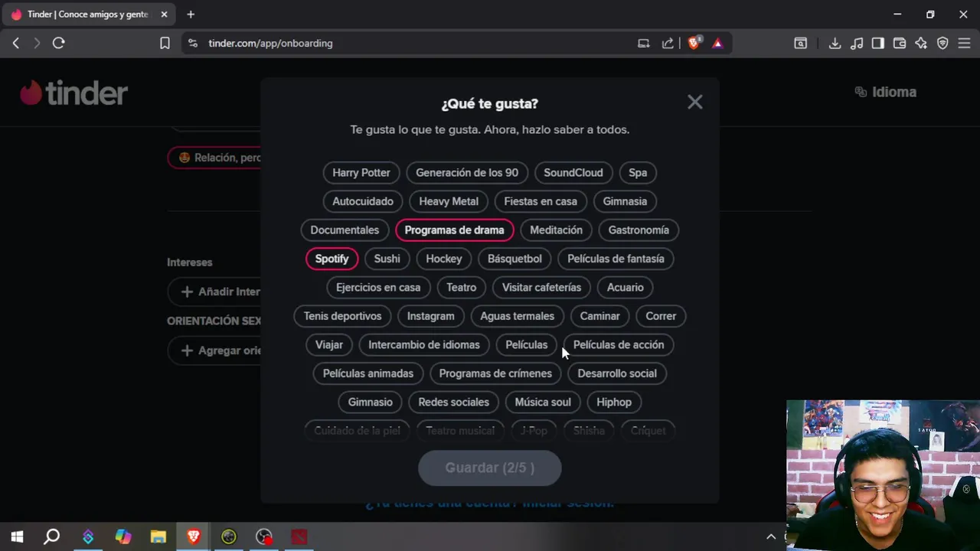Pick the Desarrollo social interest
Image resolution: width=980 pixels, height=551 pixels.
617,373
